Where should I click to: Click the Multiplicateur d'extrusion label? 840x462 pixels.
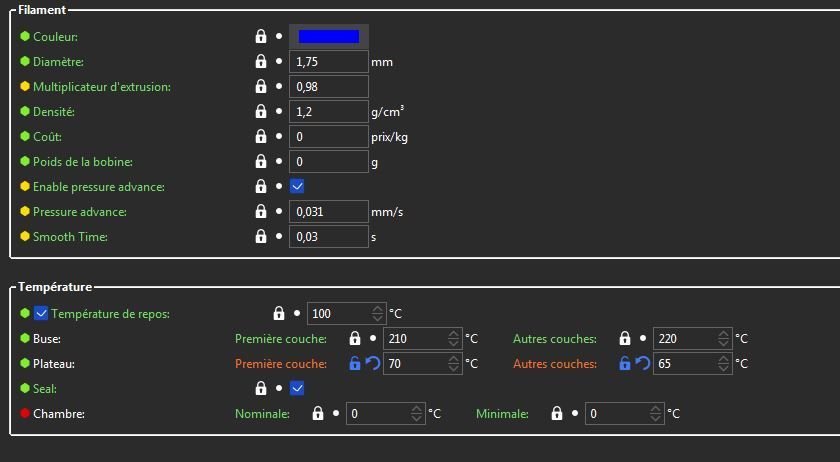coord(101,87)
